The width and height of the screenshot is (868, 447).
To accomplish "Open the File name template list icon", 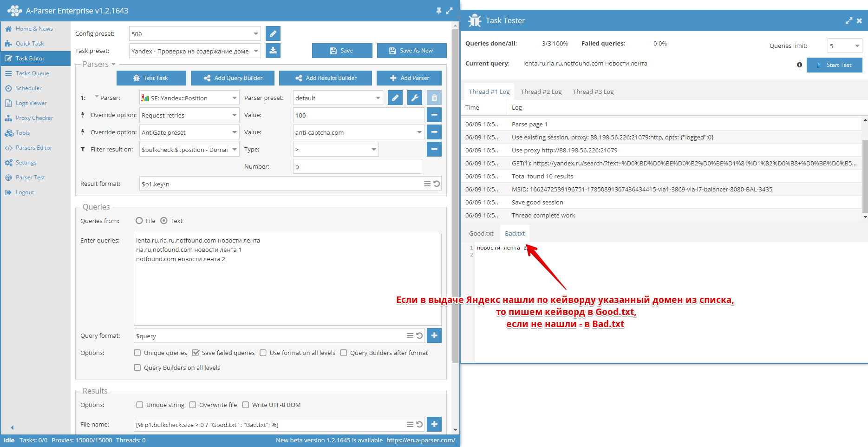I will pos(410,424).
